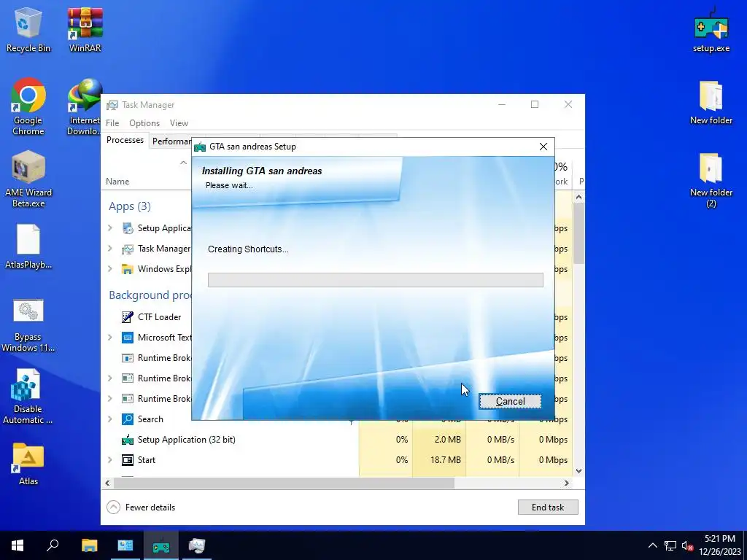Select the AME Wizard Beta.exe icon
Screen dimensions: 747x560
(x=28, y=179)
